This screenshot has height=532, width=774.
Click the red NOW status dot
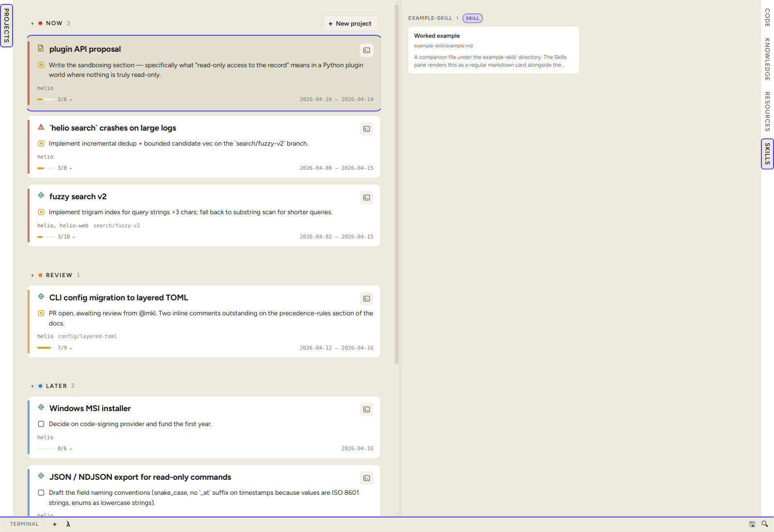pyautogui.click(x=40, y=23)
